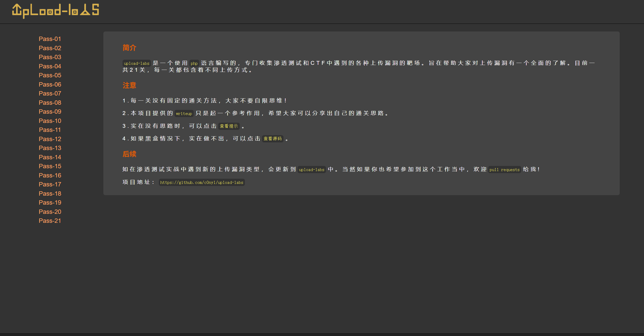644x336 pixels.
Task: Select Pass-12 in navigation
Action: [x=50, y=139]
